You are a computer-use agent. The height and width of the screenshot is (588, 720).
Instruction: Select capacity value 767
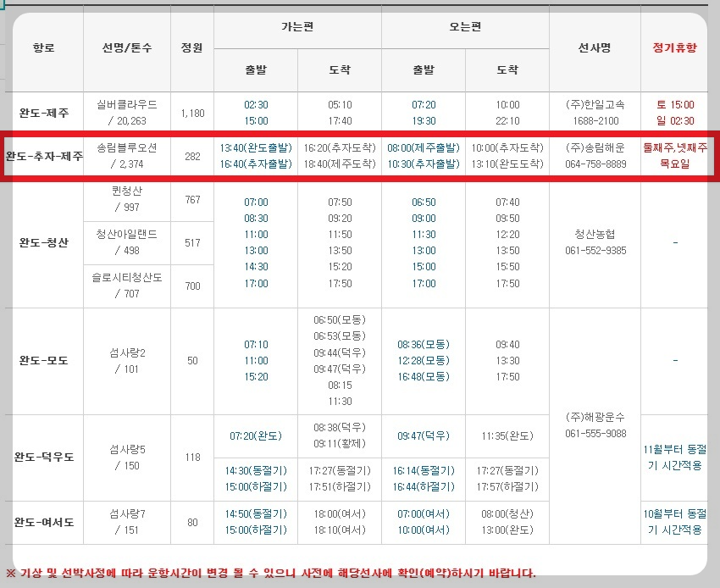click(192, 199)
